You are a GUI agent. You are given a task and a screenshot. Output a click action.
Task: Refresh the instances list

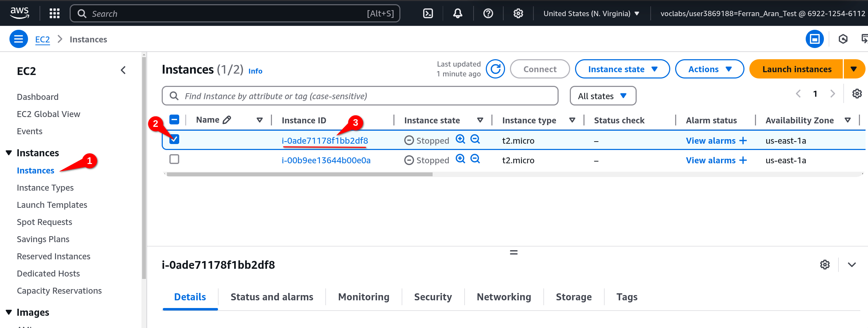tap(495, 69)
